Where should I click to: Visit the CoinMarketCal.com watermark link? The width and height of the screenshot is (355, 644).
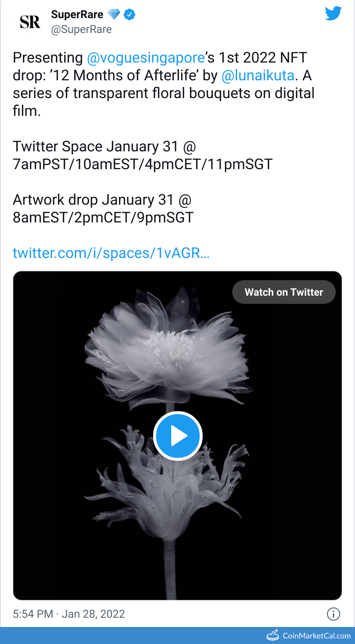[317, 635]
